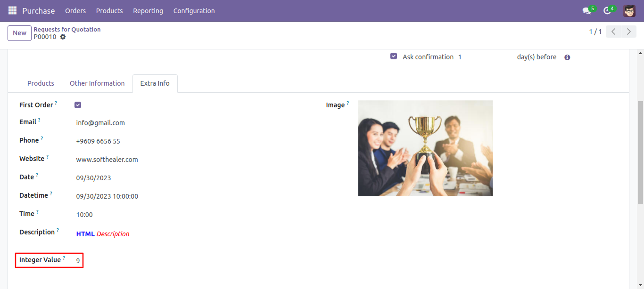Toggle the Ask confirmation checkbox
Viewport: 644px width, 289px height.
point(394,56)
